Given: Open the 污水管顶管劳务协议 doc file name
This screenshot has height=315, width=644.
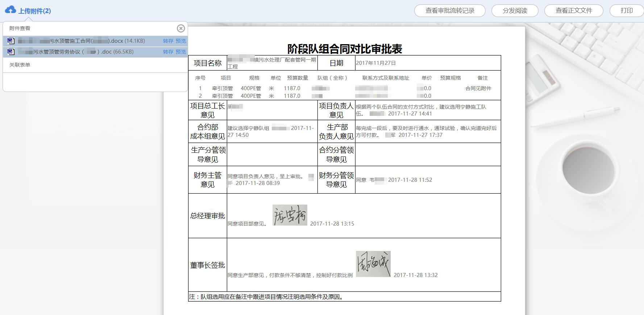Looking at the screenshot, I should click(76, 52).
